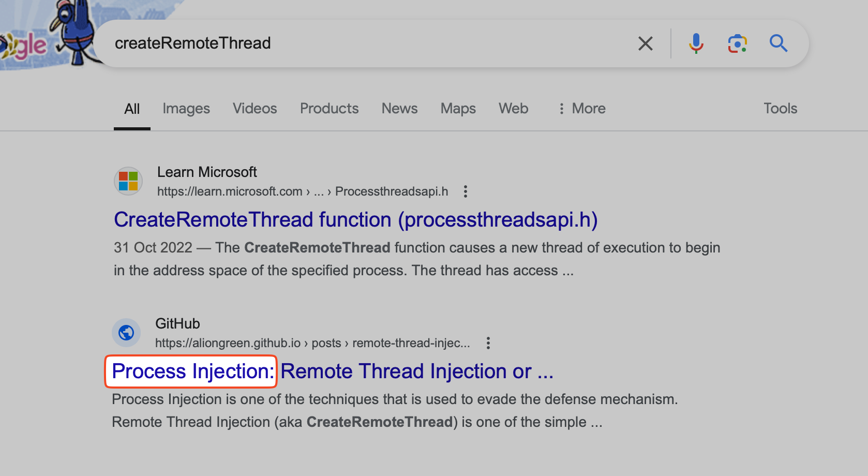Go to the Maps tab
The width and height of the screenshot is (868, 476).
(x=458, y=109)
